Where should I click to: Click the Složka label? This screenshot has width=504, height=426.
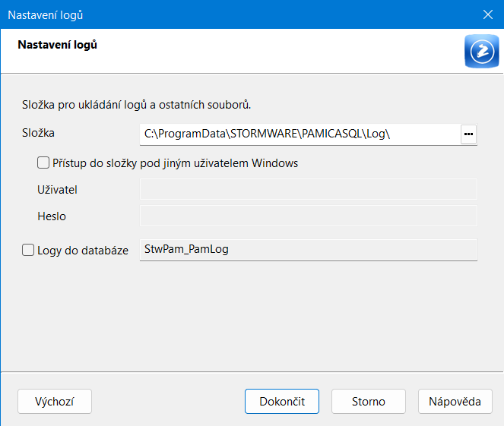pos(39,133)
